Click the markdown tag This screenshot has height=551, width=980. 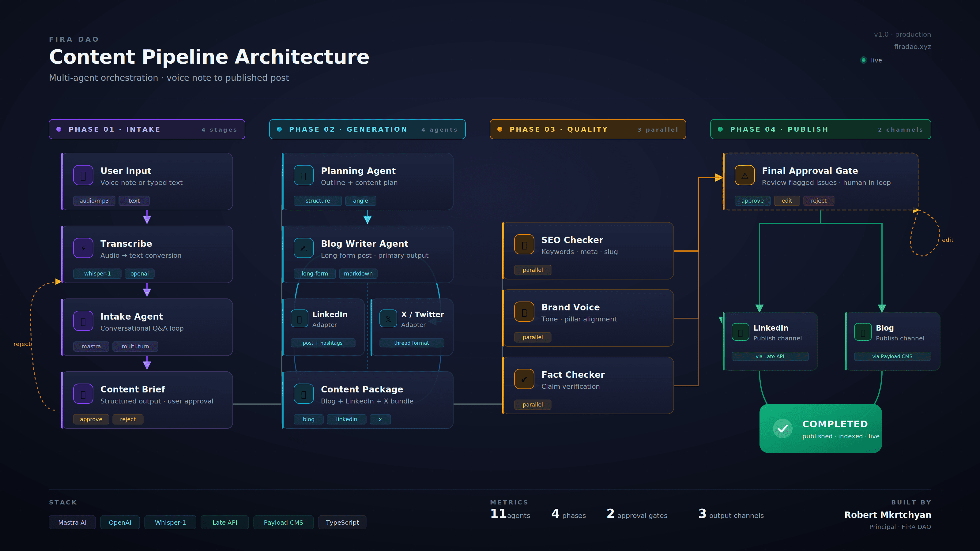pos(358,273)
